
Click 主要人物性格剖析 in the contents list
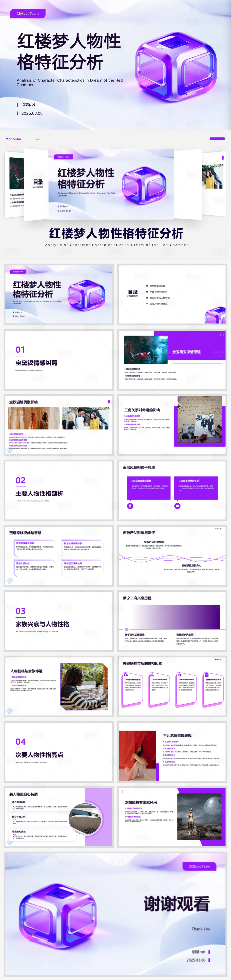[158, 292]
